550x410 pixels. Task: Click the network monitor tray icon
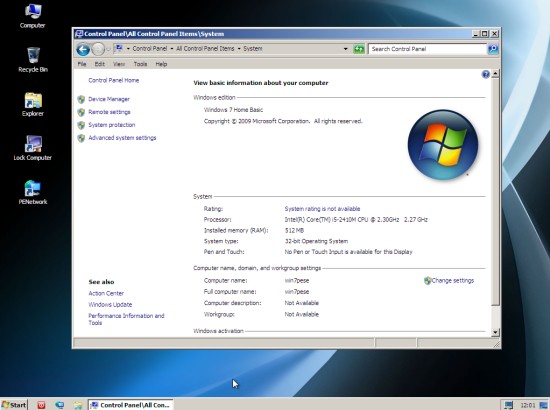tap(509, 405)
